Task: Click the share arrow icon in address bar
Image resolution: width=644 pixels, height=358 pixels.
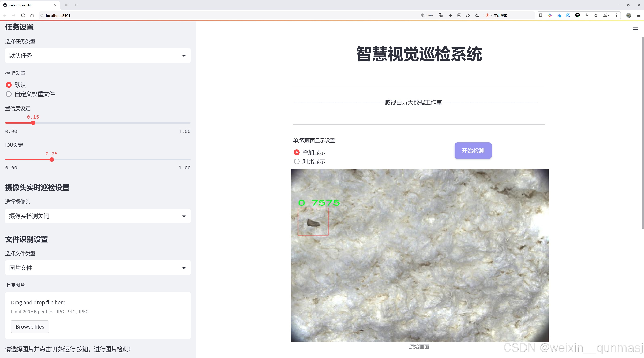Action: pos(468,15)
